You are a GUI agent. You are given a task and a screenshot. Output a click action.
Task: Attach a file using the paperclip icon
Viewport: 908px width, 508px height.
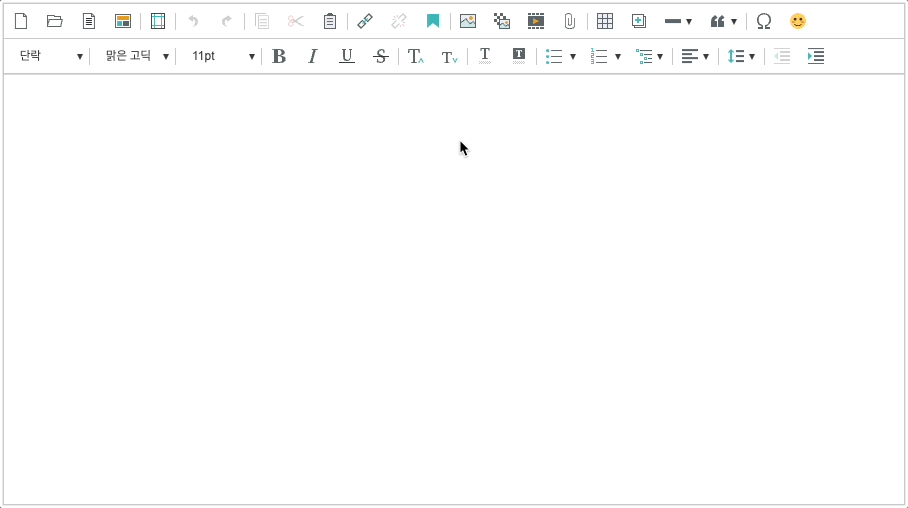(x=570, y=21)
